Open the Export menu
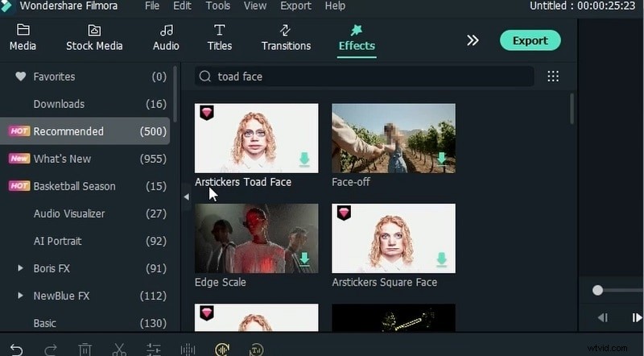 [x=295, y=6]
